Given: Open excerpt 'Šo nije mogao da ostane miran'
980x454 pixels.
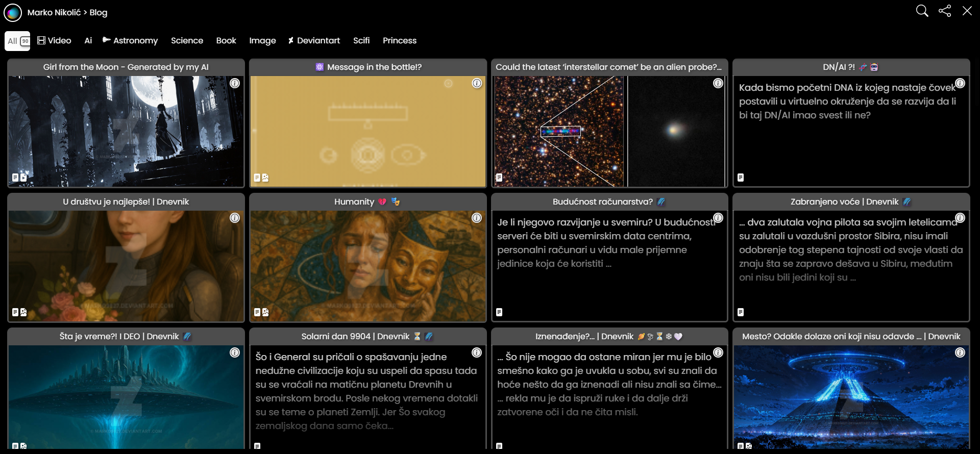Looking at the screenshot, I should [609, 385].
